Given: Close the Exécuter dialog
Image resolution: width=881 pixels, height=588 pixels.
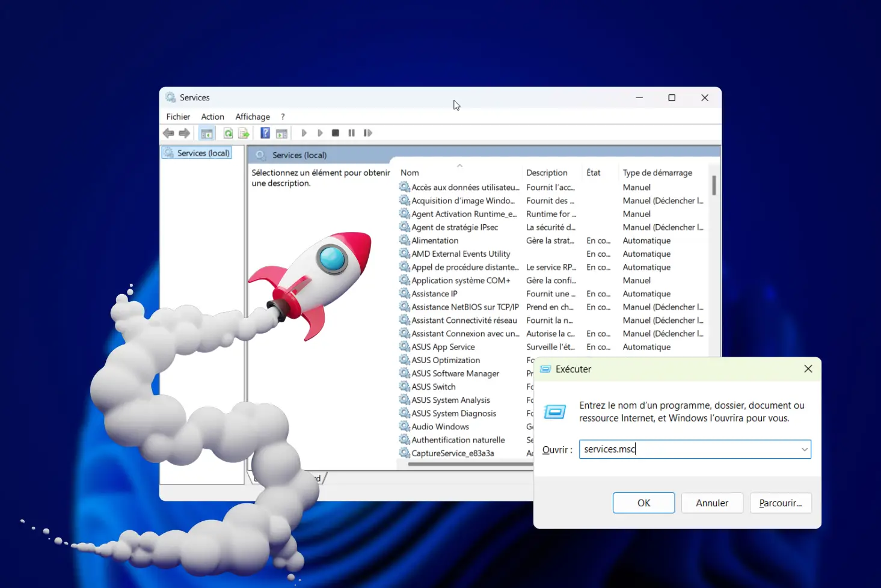Looking at the screenshot, I should 808,369.
